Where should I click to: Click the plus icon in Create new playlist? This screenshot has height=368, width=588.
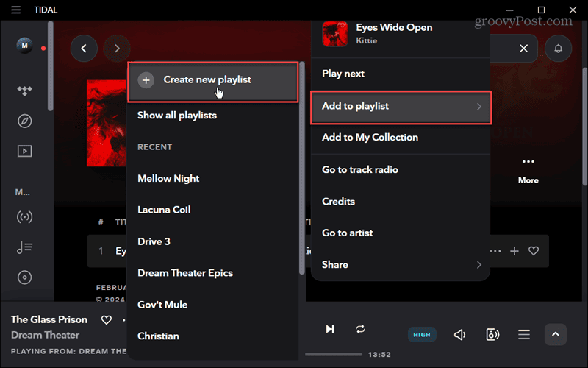[x=146, y=80]
